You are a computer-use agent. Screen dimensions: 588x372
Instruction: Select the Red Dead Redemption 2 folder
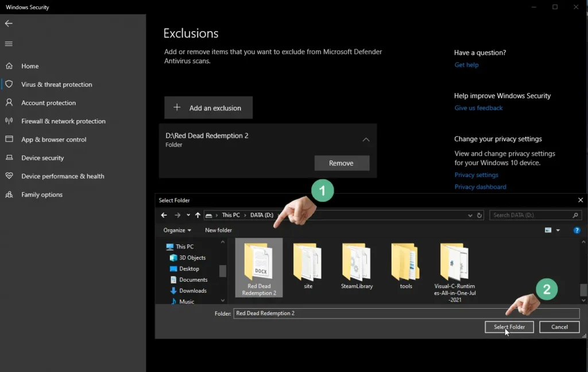[x=259, y=268]
